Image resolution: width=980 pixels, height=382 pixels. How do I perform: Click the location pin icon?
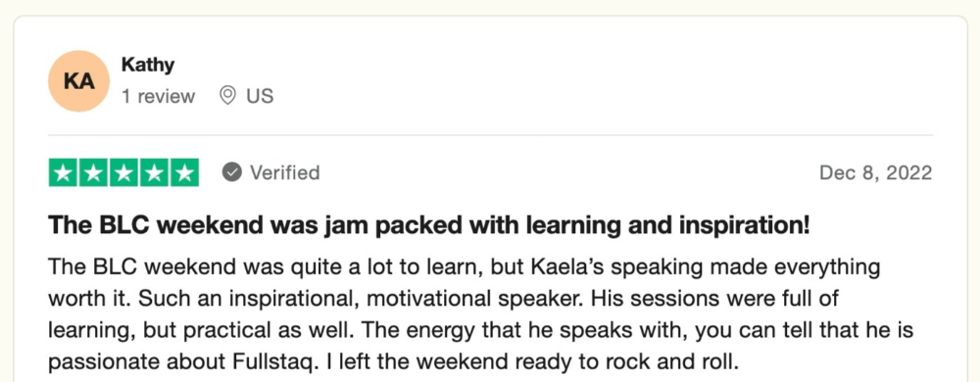[228, 96]
